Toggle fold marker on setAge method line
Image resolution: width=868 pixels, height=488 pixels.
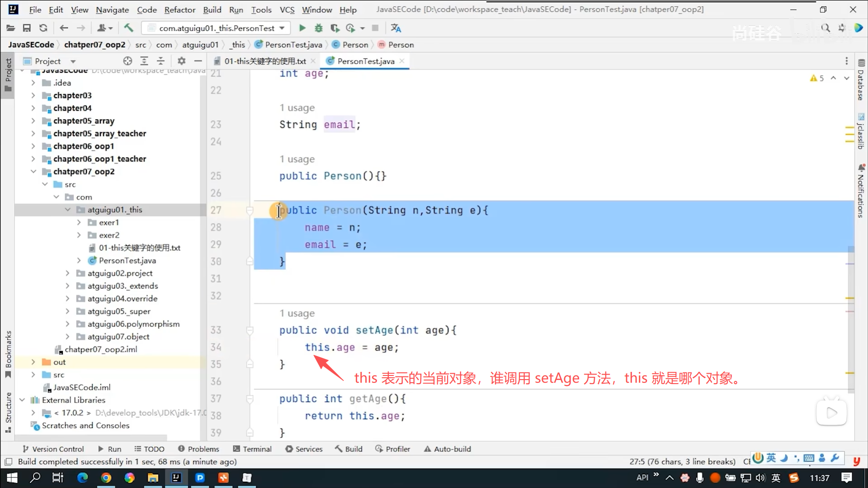250,330
